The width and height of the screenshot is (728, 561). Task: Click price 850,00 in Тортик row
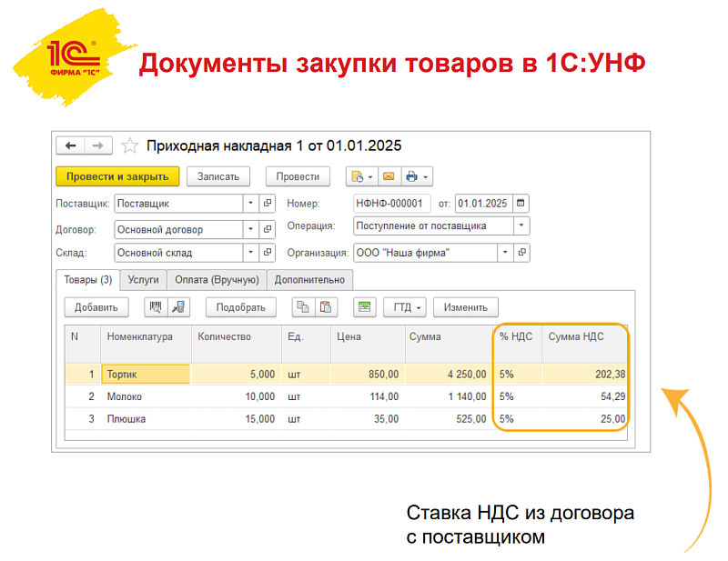tap(368, 374)
